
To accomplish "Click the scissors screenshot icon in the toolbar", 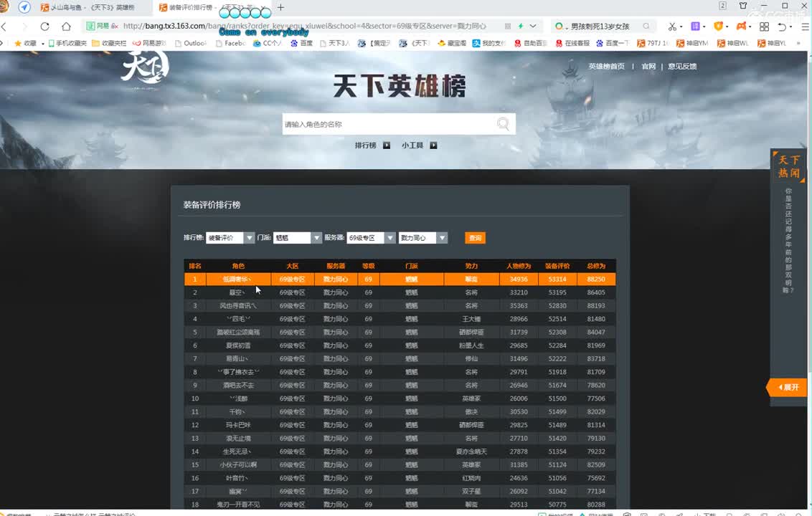I will pyautogui.click(x=672, y=27).
